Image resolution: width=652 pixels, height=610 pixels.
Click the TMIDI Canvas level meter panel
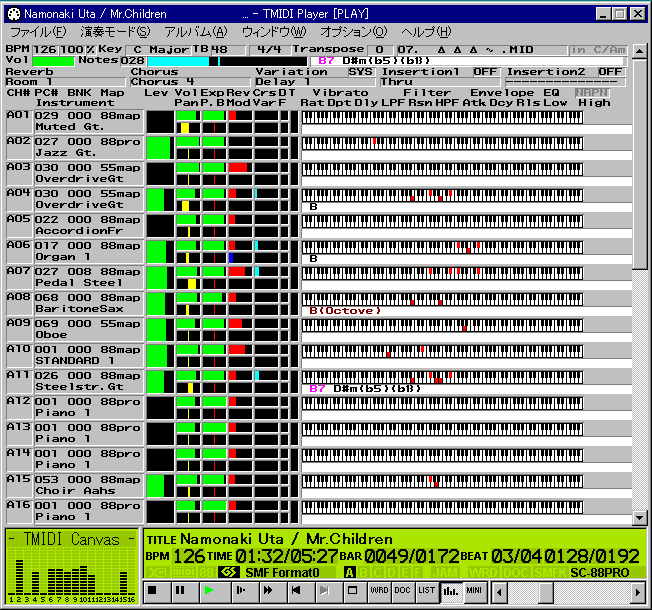click(72, 566)
